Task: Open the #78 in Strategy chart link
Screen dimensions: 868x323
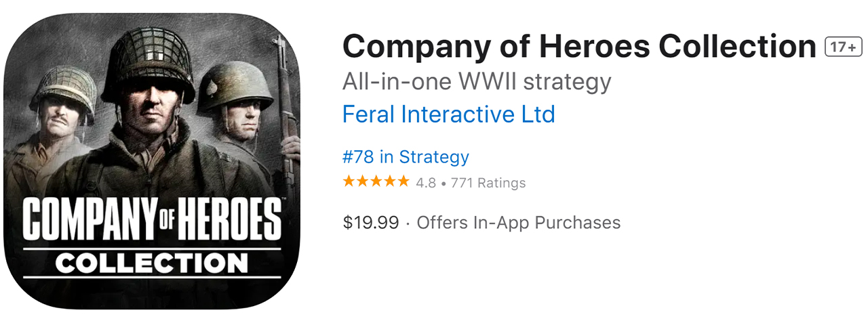Action: pos(406,157)
